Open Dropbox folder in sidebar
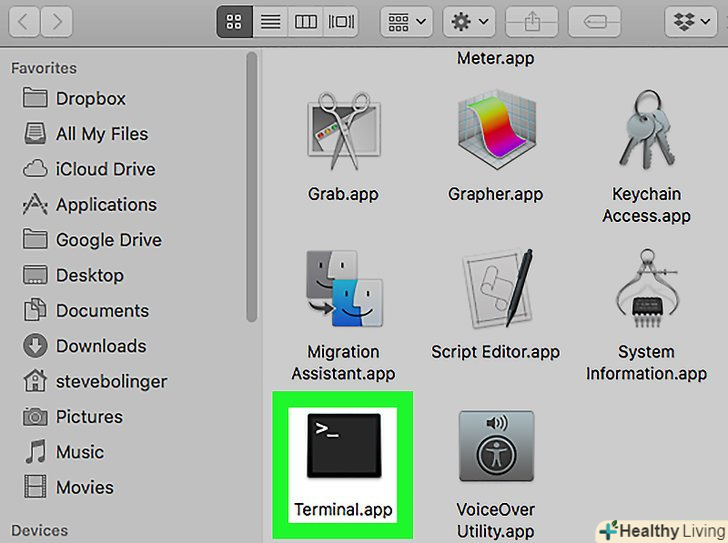The width and height of the screenshot is (728, 543). [74, 98]
